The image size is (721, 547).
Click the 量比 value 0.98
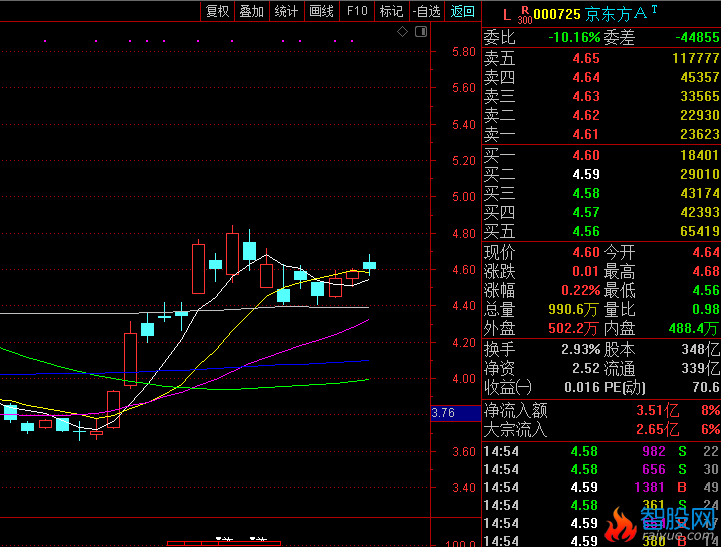(706, 309)
